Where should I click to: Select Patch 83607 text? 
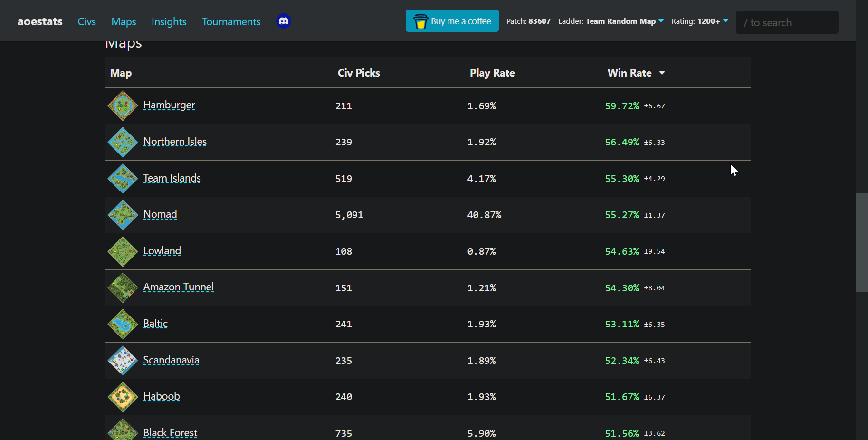point(528,21)
